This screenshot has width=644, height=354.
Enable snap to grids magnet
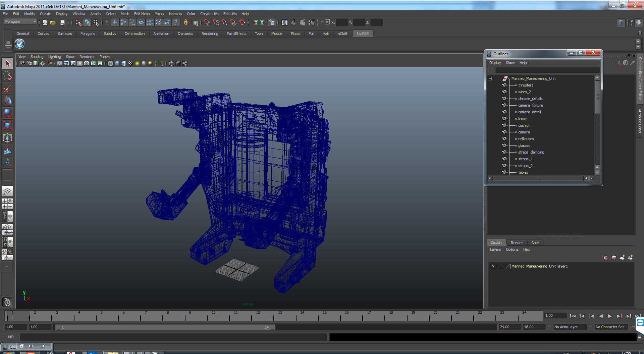pos(207,22)
